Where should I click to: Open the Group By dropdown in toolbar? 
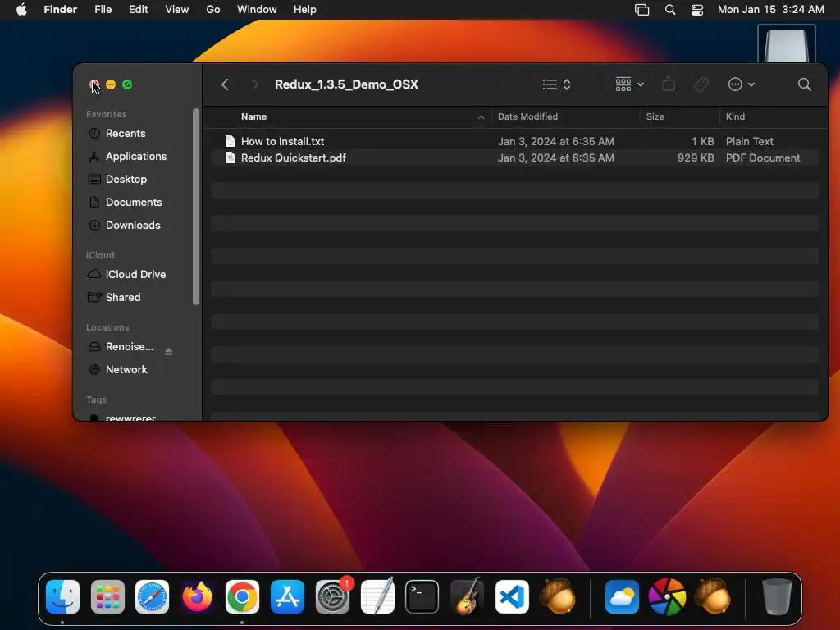tap(629, 84)
